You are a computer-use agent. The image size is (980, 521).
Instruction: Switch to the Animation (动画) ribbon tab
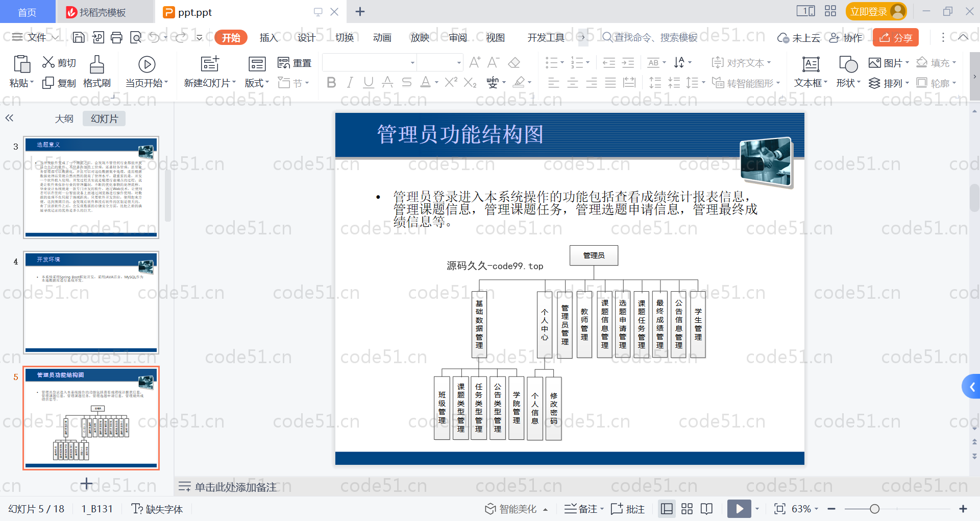[382, 37]
